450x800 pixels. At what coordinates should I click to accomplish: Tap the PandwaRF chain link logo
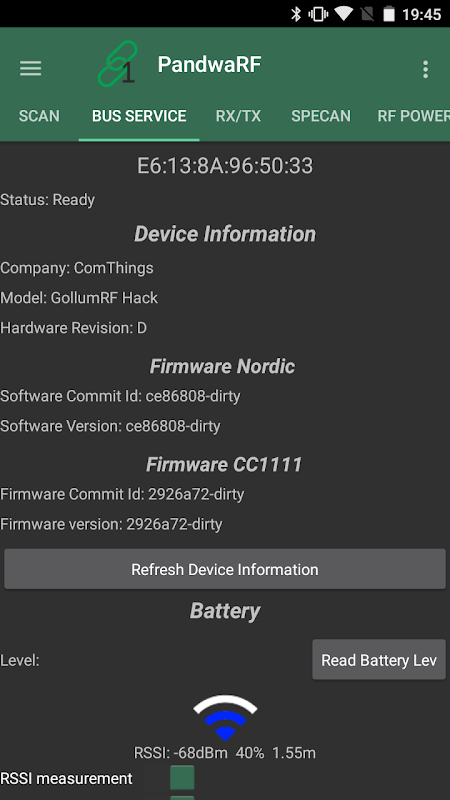(118, 64)
